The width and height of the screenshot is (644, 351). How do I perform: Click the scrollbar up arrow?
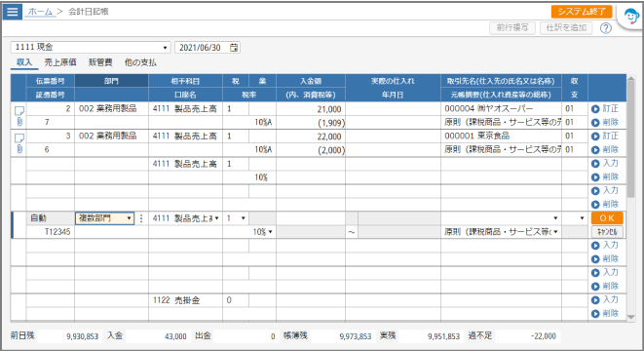point(631,78)
